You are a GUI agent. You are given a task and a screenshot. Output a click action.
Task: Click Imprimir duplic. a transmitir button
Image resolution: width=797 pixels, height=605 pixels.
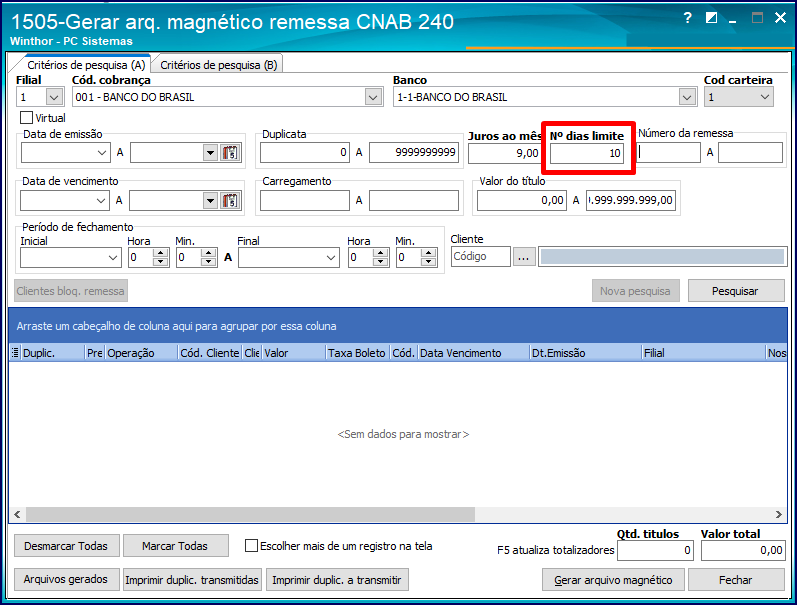pos(337,580)
